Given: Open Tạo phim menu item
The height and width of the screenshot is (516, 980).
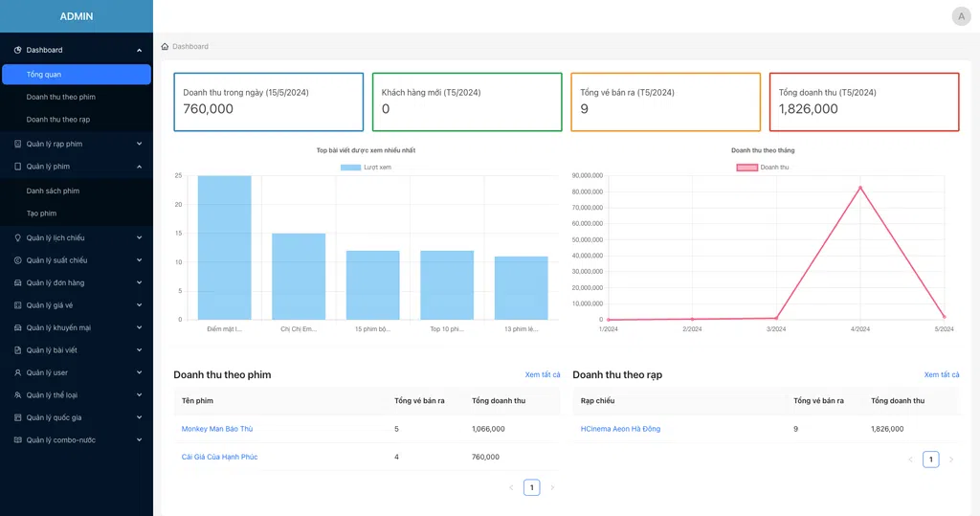Looking at the screenshot, I should [77, 213].
